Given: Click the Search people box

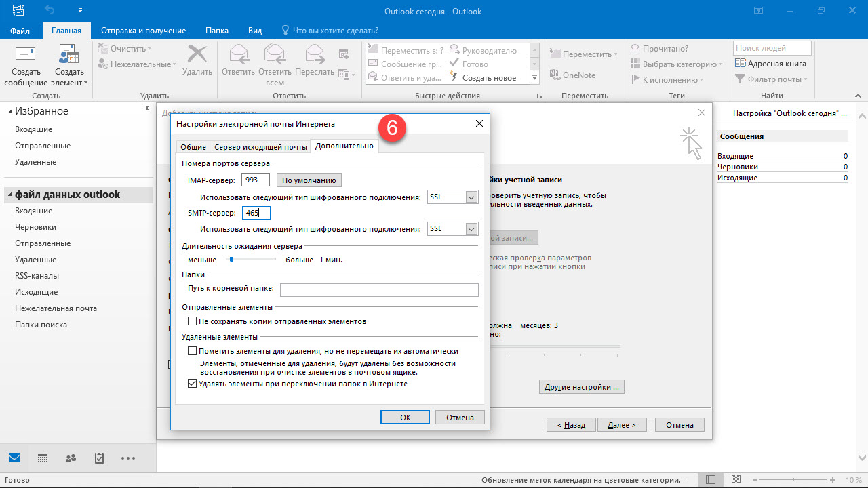Looking at the screenshot, I should click(x=772, y=48).
